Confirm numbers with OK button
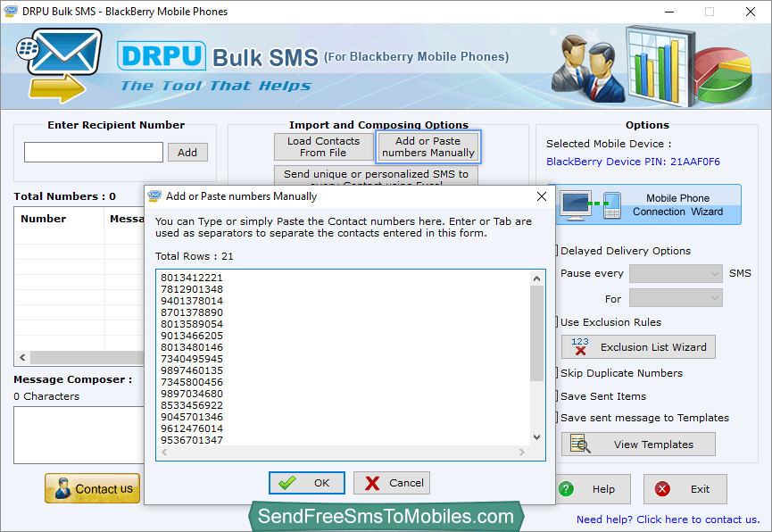The width and height of the screenshot is (772, 532). [307, 483]
